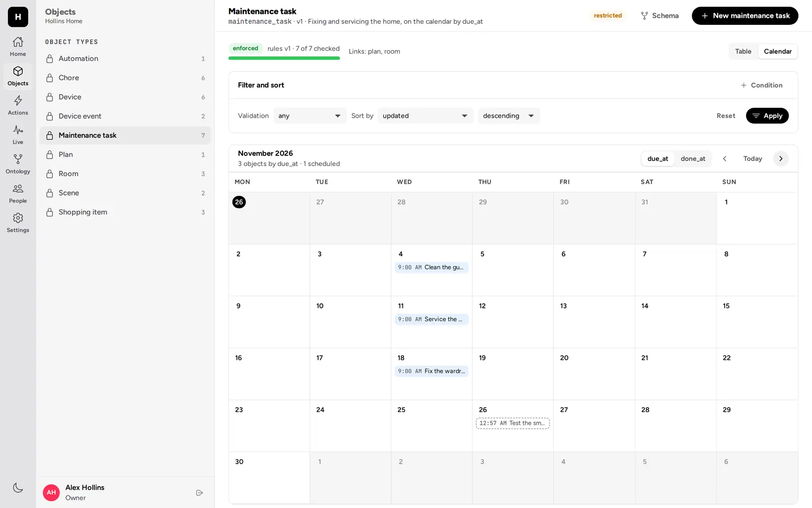812x508 pixels.
Task: Go to the next month
Action: pyautogui.click(x=781, y=158)
